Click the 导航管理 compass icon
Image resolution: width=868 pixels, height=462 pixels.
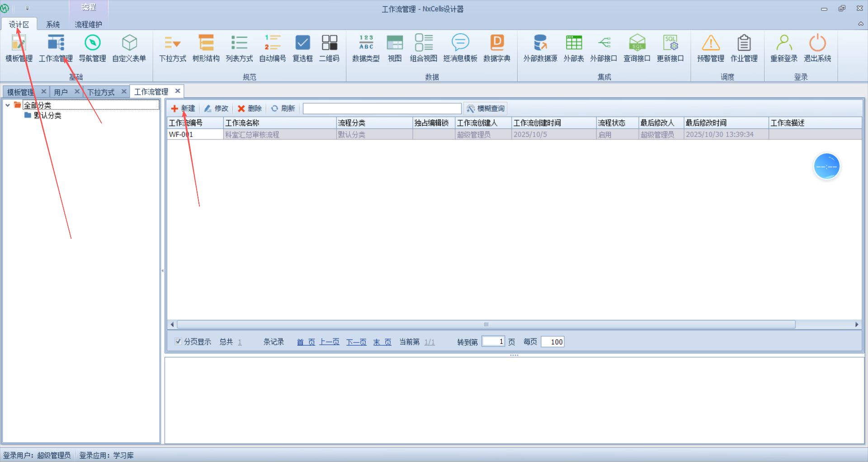coord(92,43)
